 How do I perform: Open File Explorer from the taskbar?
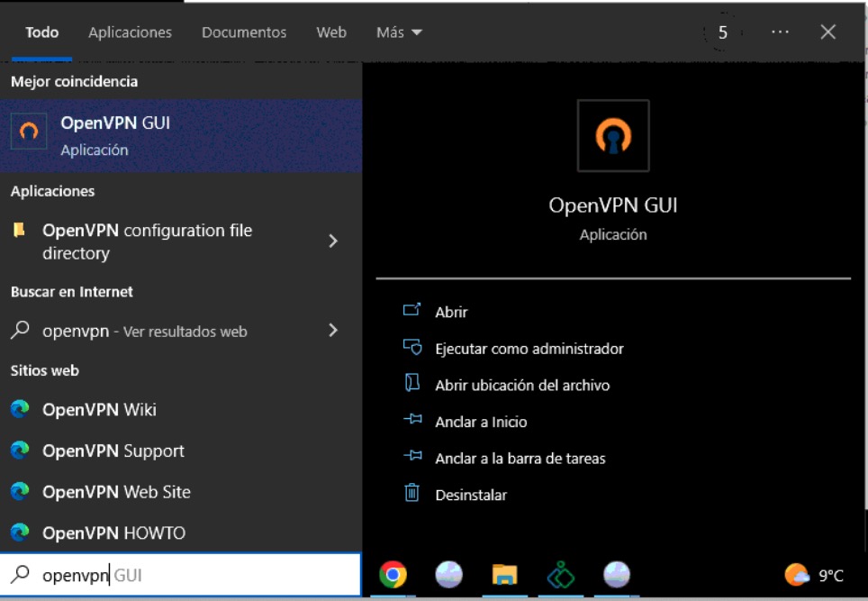(504, 575)
